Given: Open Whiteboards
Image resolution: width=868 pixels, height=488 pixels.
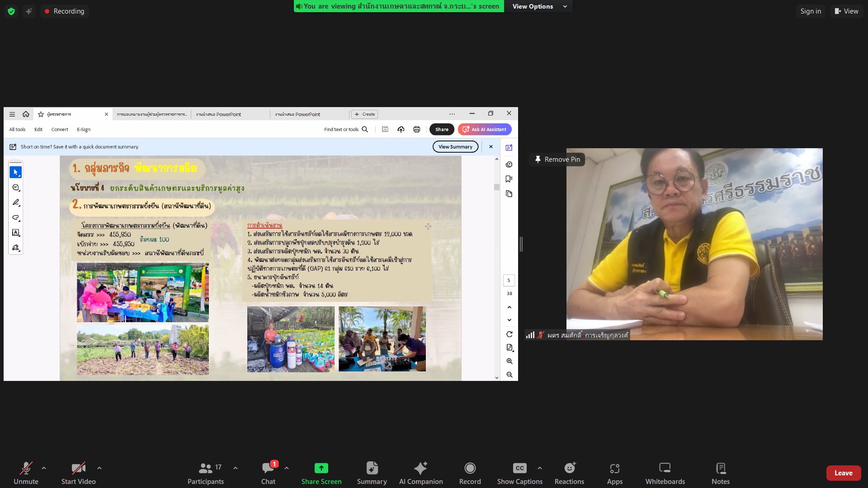Looking at the screenshot, I should [x=665, y=473].
